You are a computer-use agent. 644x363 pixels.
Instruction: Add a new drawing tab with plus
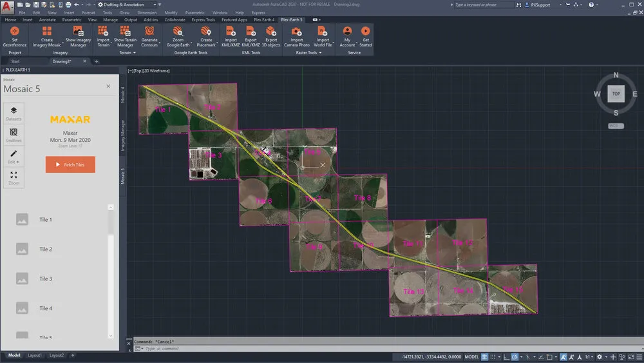click(x=97, y=61)
